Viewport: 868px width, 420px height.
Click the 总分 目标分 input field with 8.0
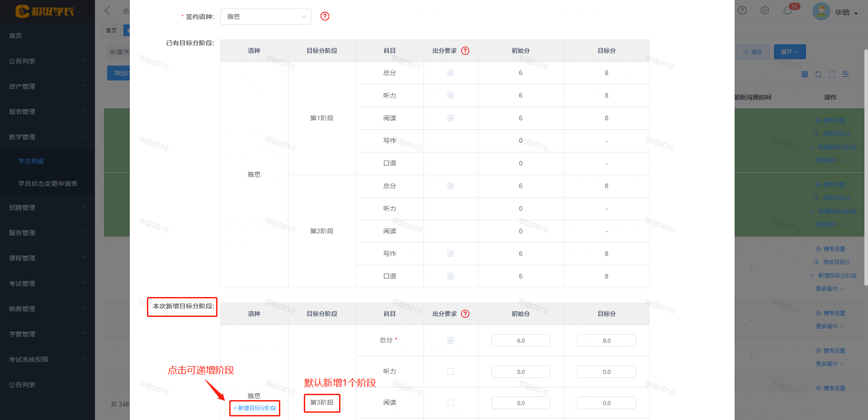click(x=606, y=340)
